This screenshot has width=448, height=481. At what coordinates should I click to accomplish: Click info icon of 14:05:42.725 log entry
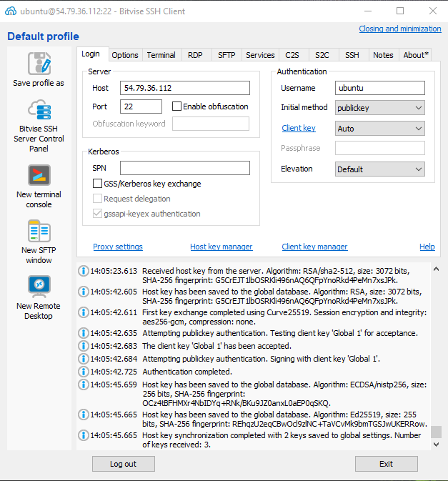coord(83,372)
